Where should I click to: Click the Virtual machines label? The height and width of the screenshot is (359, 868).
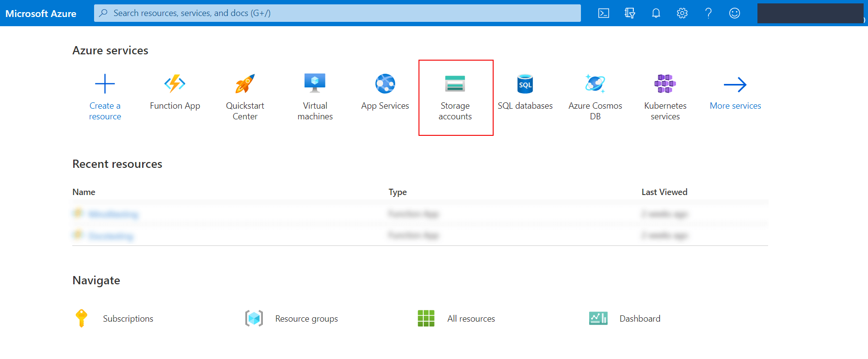[x=315, y=111]
